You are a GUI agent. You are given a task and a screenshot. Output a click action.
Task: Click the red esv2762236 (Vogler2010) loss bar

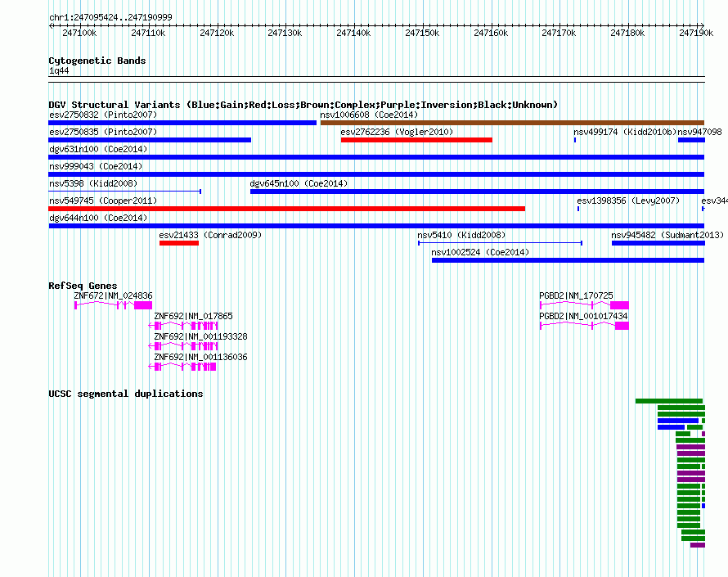[416, 140]
